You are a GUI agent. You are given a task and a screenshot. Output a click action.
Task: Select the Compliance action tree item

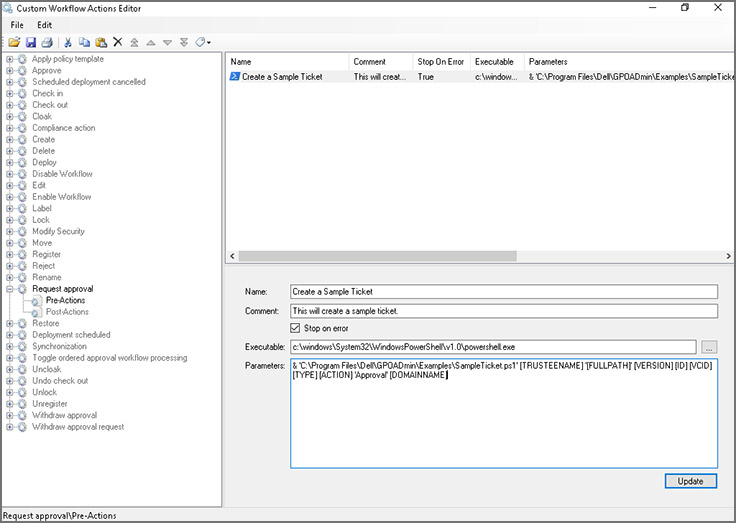pyautogui.click(x=64, y=128)
